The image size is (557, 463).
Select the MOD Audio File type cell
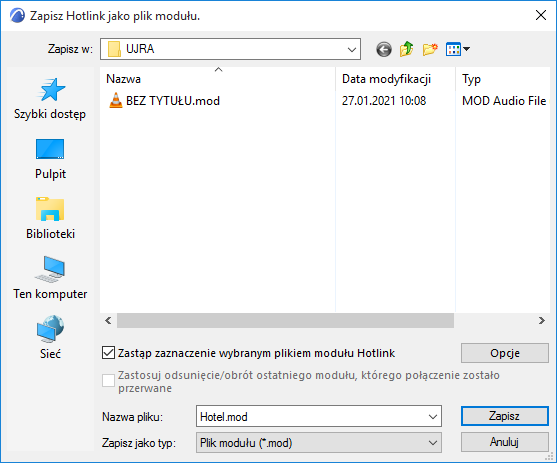pos(504,101)
